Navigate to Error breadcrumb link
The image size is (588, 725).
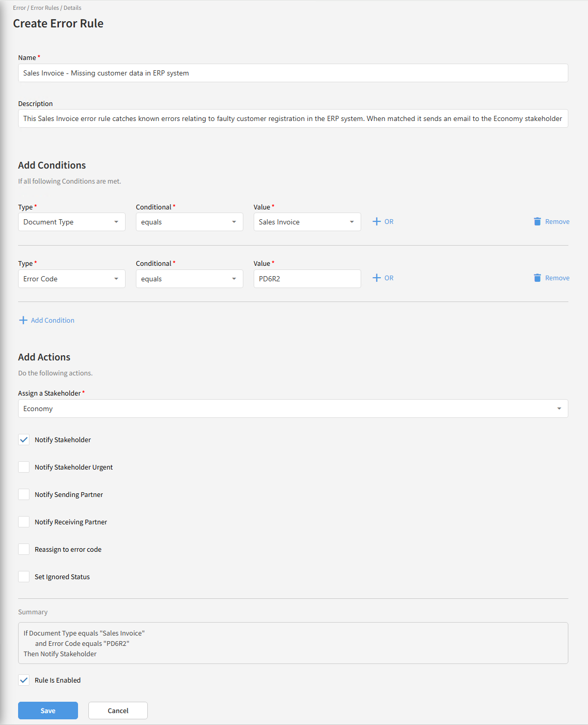[19, 8]
